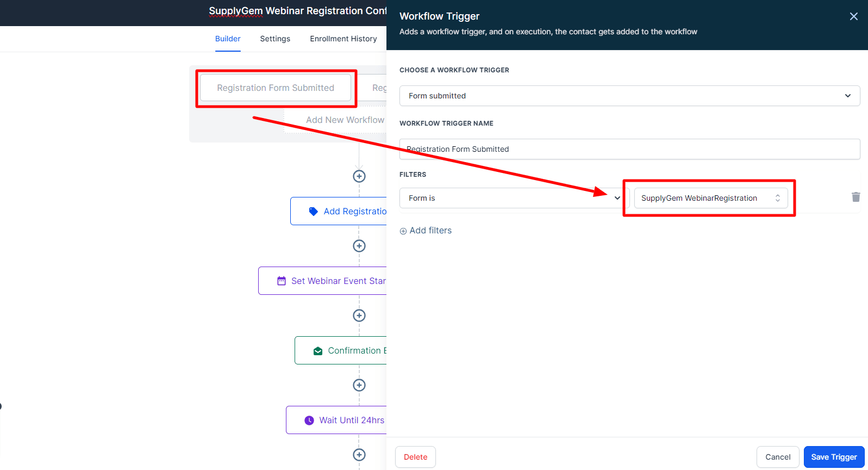Click the plus icon beside Add filters
This screenshot has width=868, height=470.
pyautogui.click(x=403, y=231)
